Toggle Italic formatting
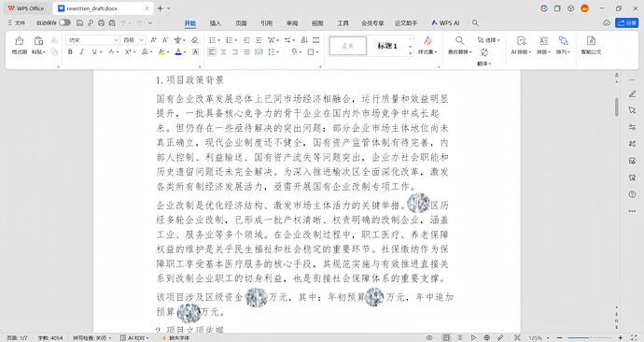This screenshot has height=342, width=644. point(82,51)
